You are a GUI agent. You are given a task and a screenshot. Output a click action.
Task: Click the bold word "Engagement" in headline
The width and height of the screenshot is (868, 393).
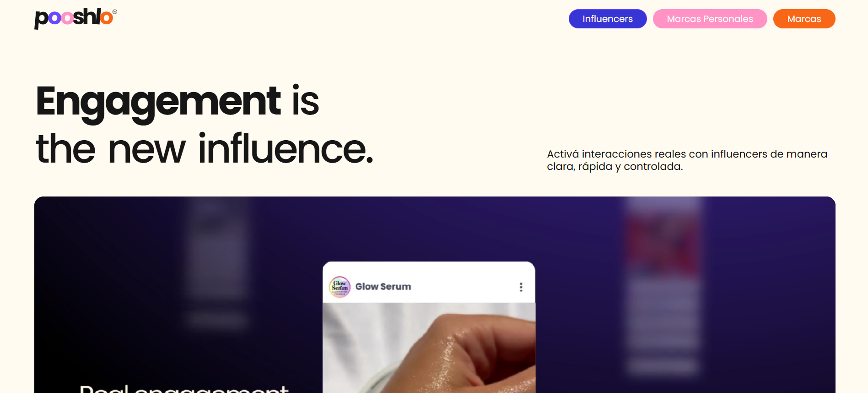tap(158, 101)
